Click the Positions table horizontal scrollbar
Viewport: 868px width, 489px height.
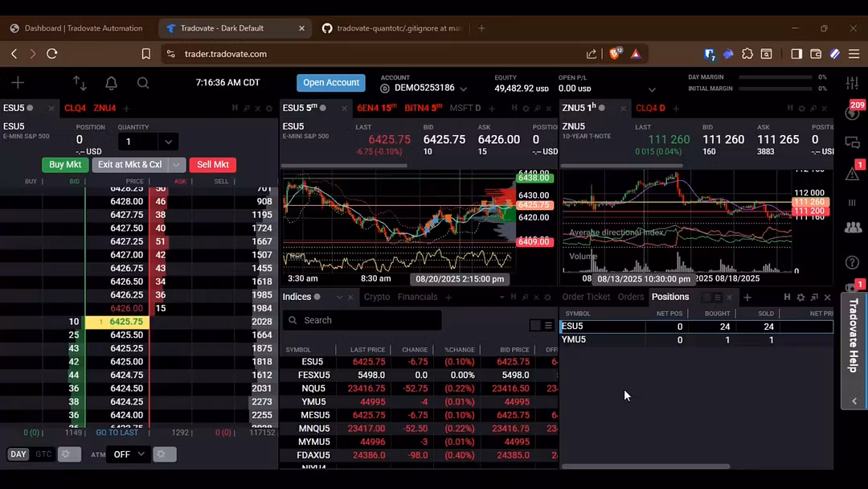(x=645, y=466)
